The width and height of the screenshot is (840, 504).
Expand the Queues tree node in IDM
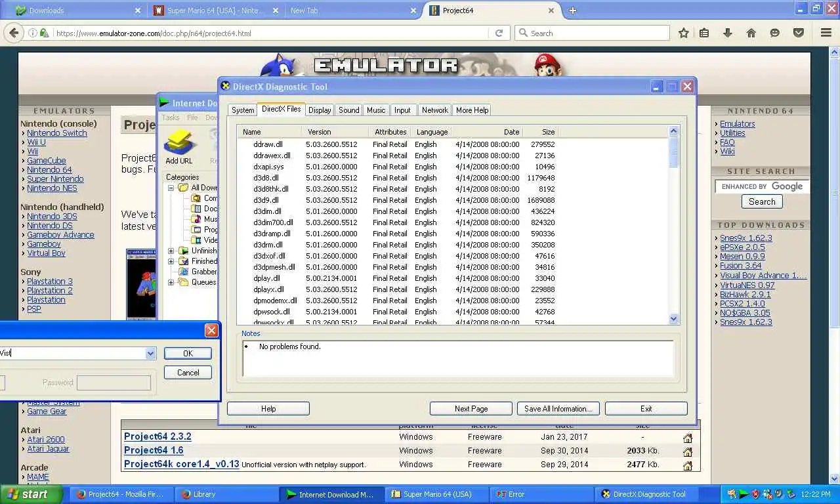click(171, 282)
